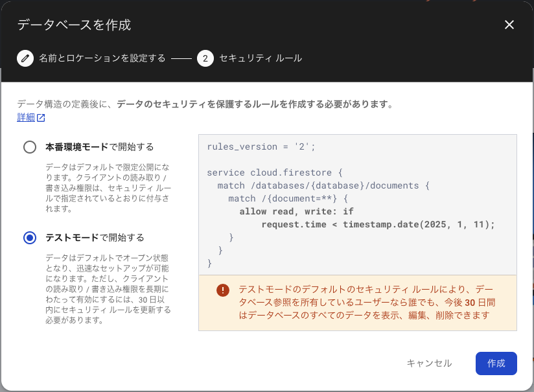Select テストモード radio button
Screen dimensions: 534x392
[x=30, y=238]
